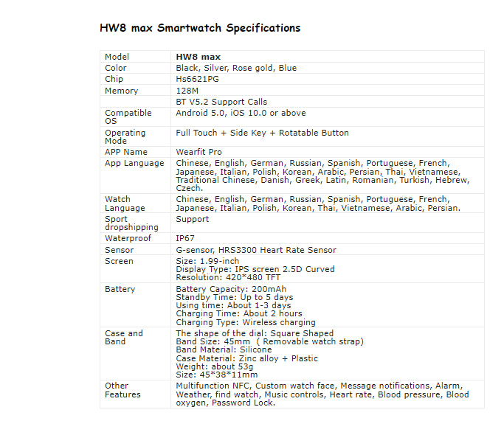This screenshot has height=421, width=504.
Task: Select the IP67 waterproof rating
Action: [185, 239]
